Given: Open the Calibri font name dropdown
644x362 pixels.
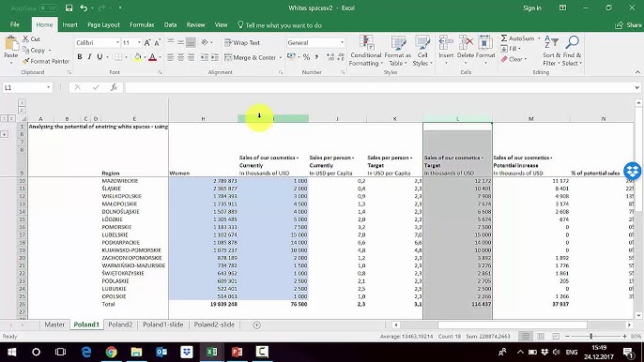Looking at the screenshot, I should (118, 43).
